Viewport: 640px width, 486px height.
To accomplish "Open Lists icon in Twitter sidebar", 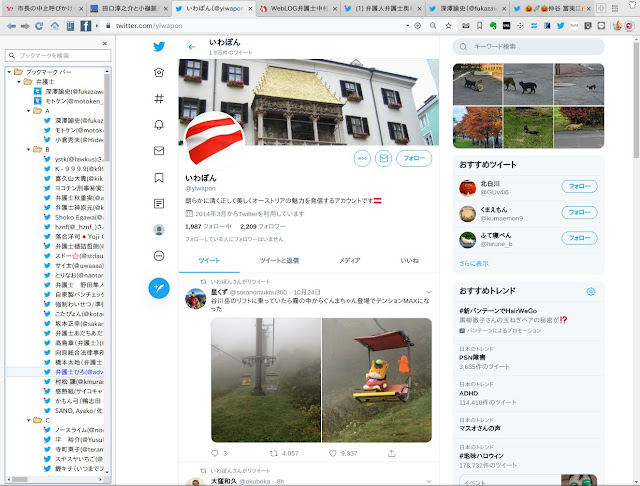I will tap(159, 203).
